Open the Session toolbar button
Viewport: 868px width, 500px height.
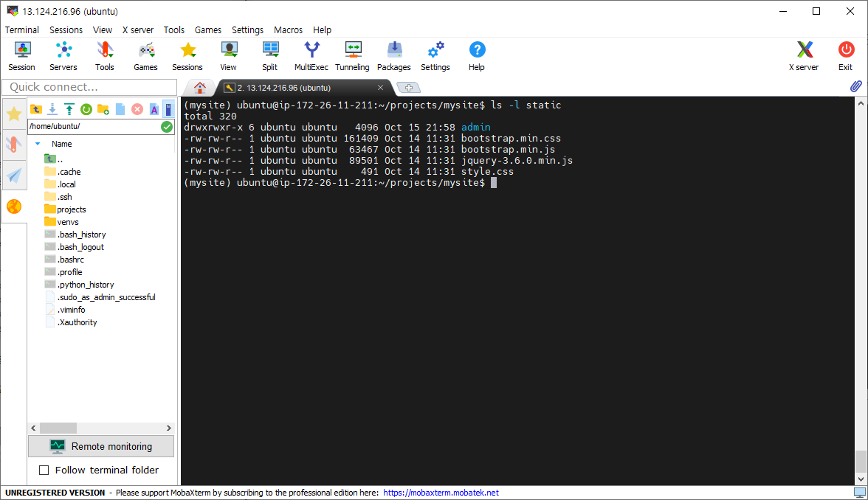point(21,56)
